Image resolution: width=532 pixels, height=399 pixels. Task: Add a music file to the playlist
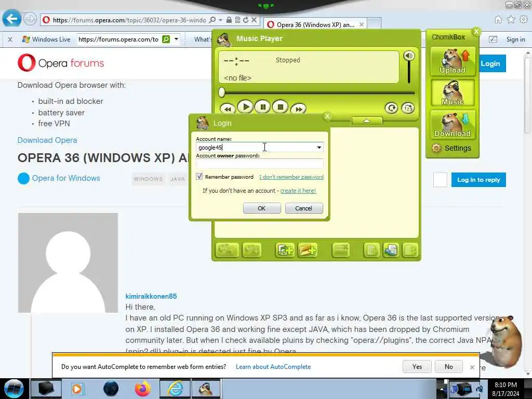[285, 250]
